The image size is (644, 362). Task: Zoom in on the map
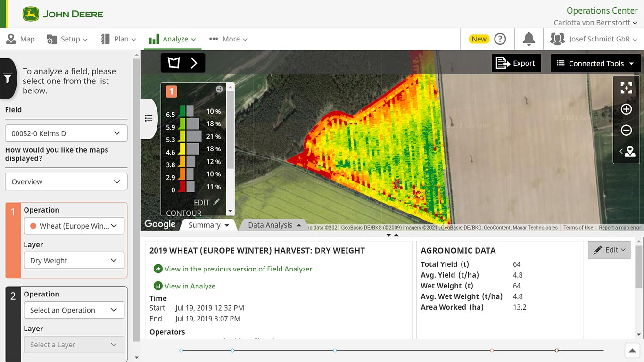point(626,109)
